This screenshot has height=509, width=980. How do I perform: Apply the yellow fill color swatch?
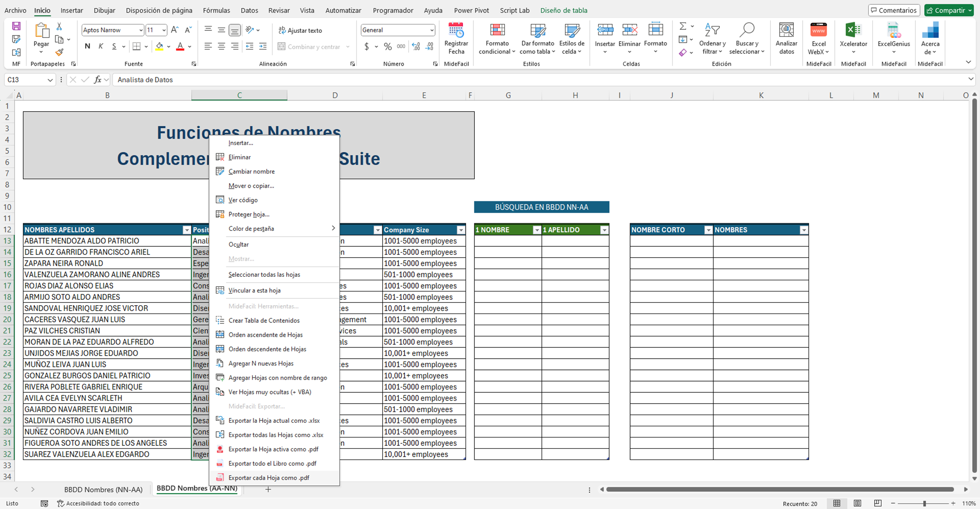pos(159,47)
